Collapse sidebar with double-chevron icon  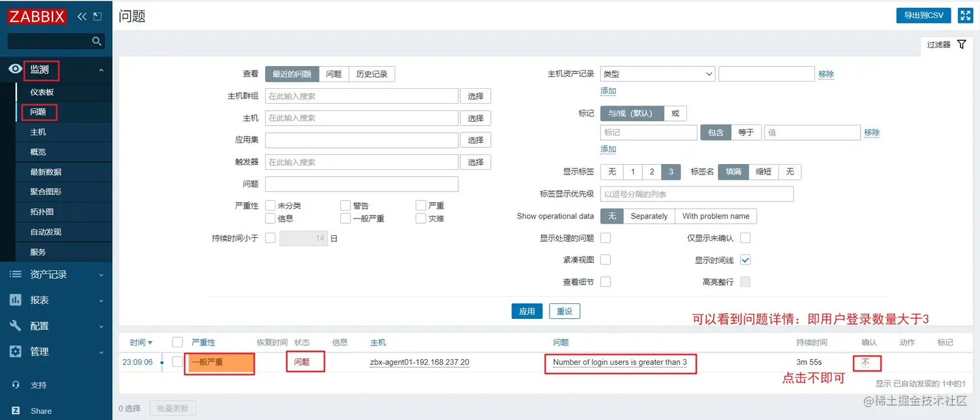point(82,16)
